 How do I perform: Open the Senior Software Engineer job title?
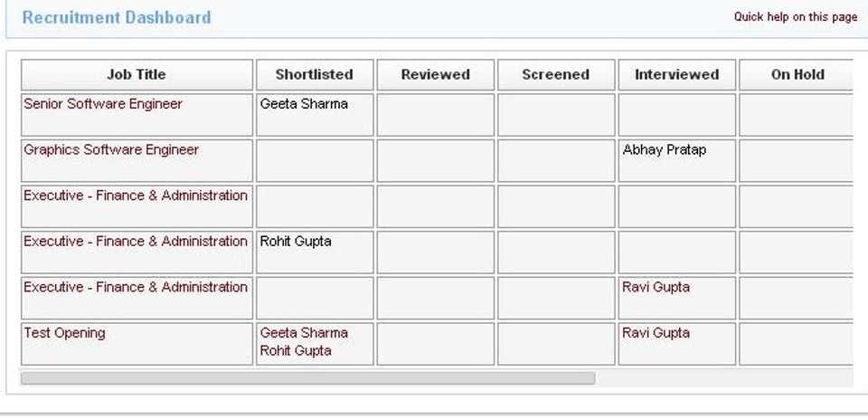(x=103, y=104)
